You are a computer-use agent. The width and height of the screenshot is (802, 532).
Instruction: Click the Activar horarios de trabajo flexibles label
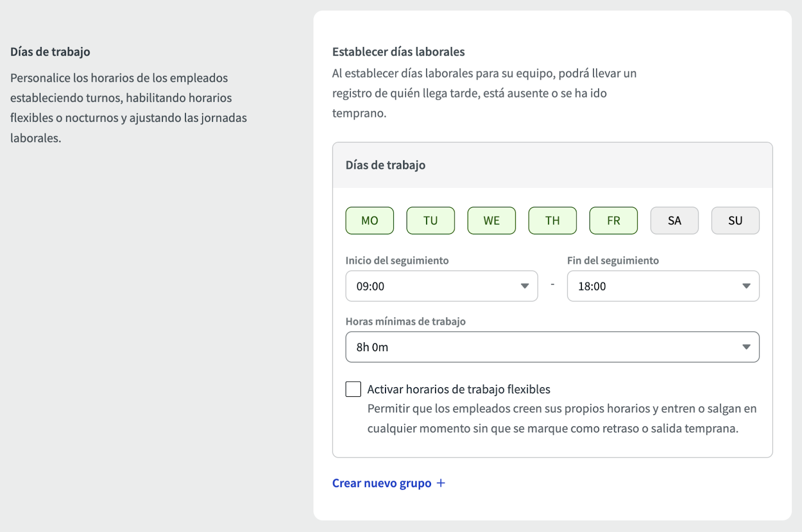pyautogui.click(x=459, y=389)
